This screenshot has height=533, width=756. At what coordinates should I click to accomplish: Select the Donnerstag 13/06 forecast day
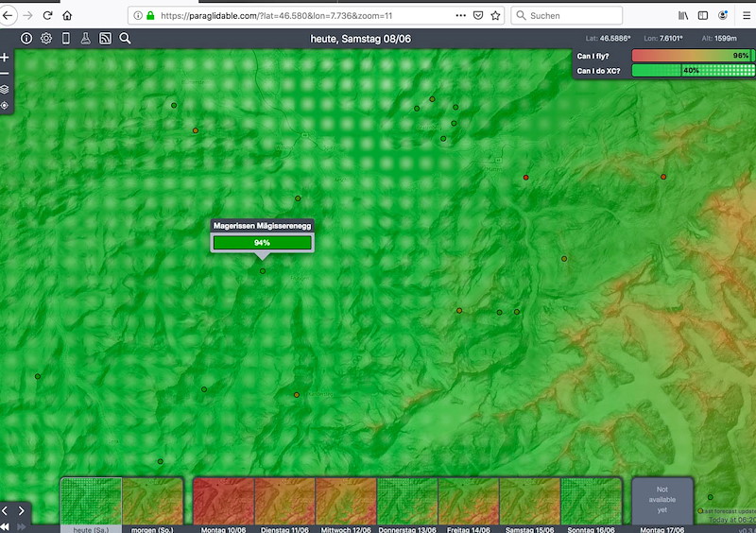coord(407,502)
